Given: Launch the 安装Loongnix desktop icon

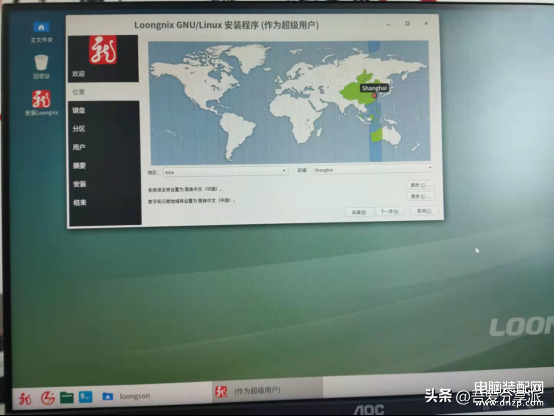Looking at the screenshot, I should 41,103.
